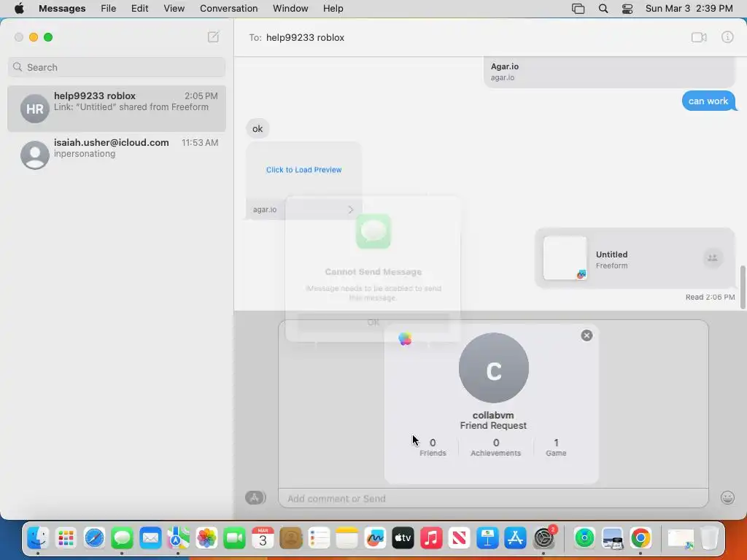Click the HR contact avatar

tap(35, 109)
